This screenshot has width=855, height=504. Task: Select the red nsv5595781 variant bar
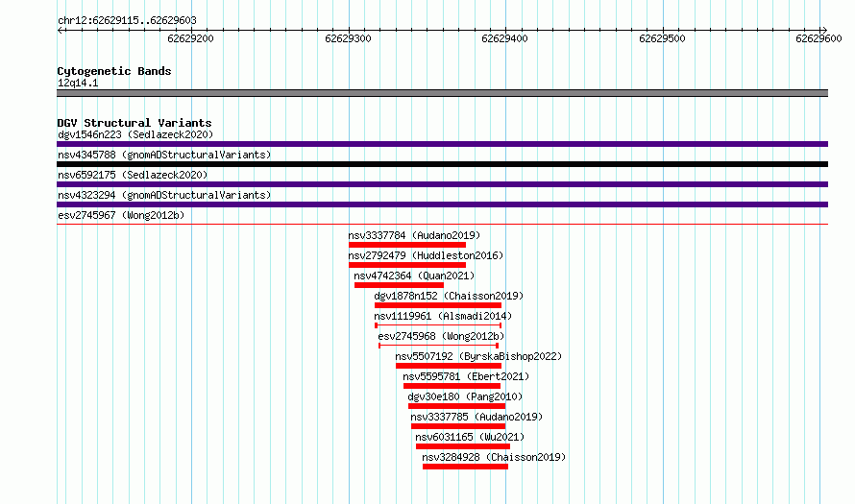tap(452, 386)
